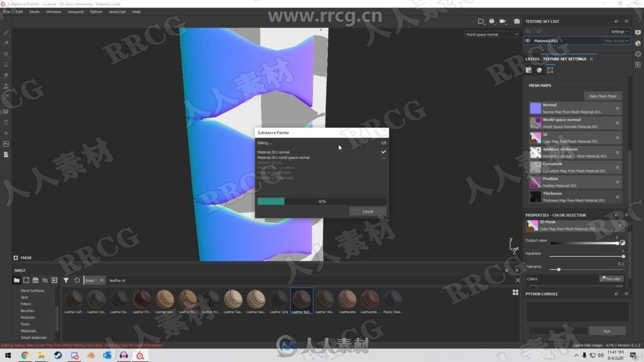The width and height of the screenshot is (644, 362).
Task: Toggle visibility eye of Material.001 texture set
Action: pos(527,41)
